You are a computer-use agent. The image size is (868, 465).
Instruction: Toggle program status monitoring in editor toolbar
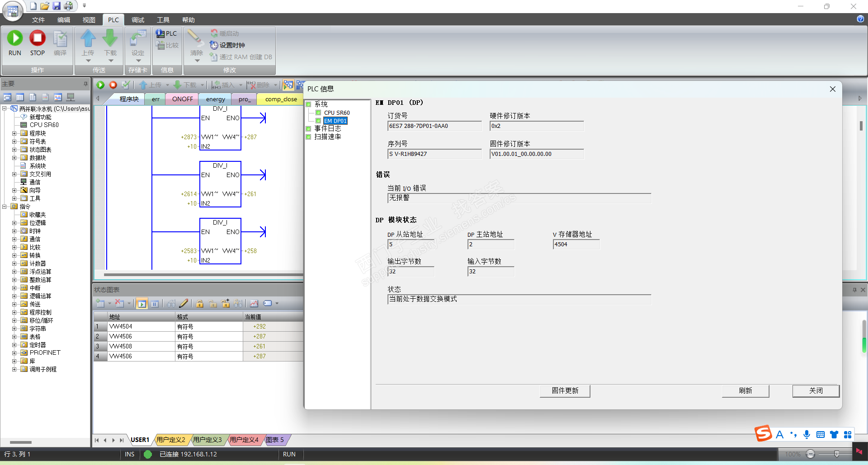(x=288, y=85)
